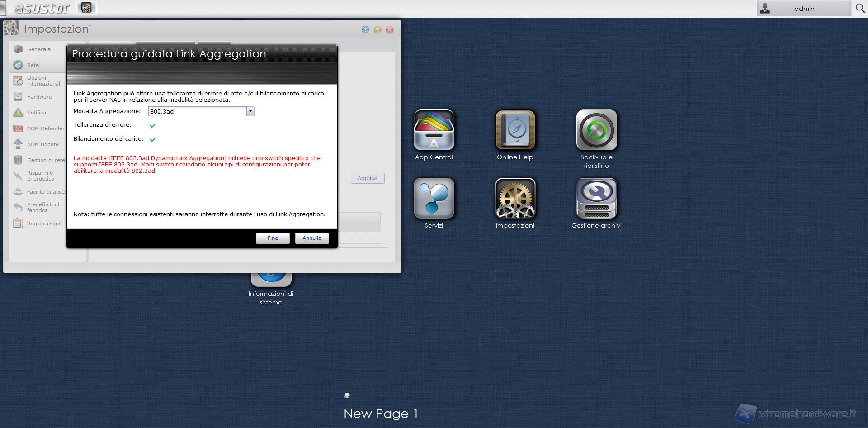
Task: Click the help question mark in Impostazioni window
Action: [x=365, y=30]
